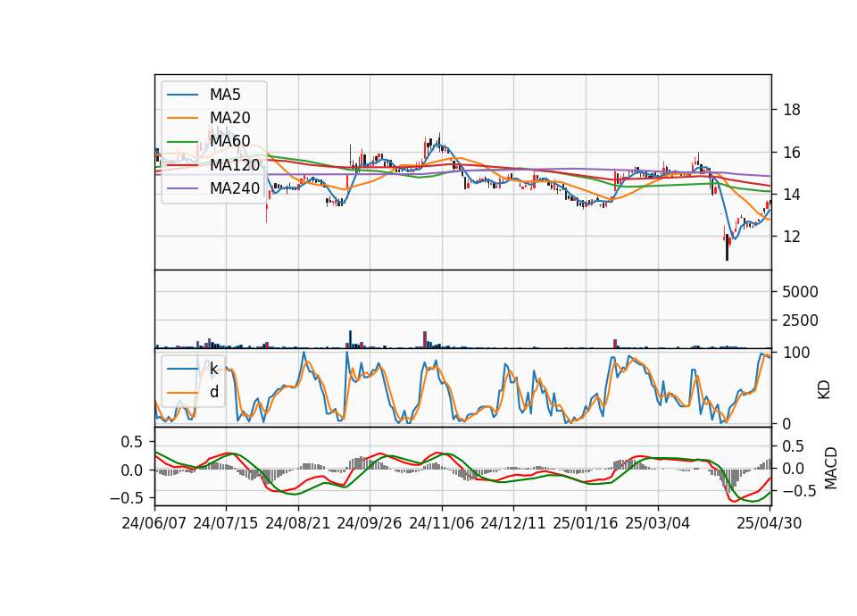857x616 pixels.
Task: Click the tallest volume bar near 24/09/26
Action: tap(350, 339)
